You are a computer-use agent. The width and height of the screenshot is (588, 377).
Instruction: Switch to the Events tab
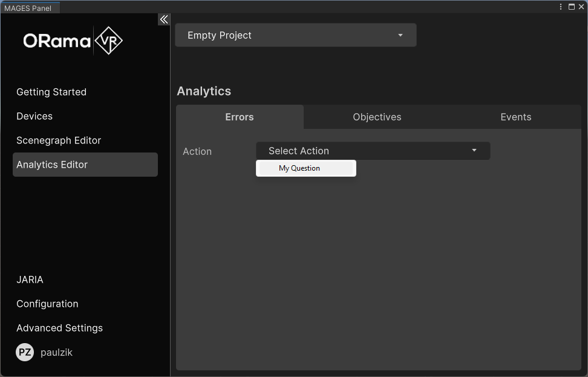point(515,117)
